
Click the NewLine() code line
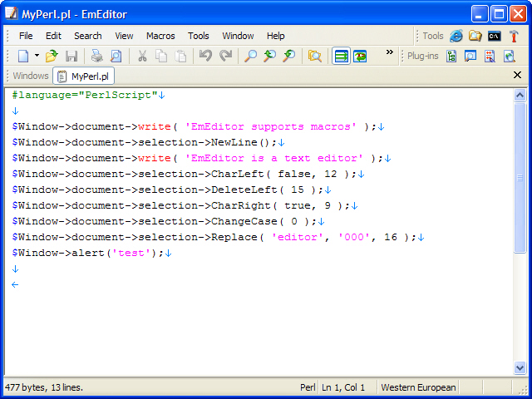[144, 142]
